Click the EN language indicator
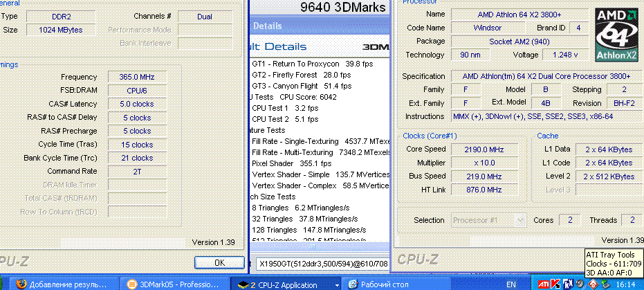Screen dimensions: 644x290 click(511, 284)
